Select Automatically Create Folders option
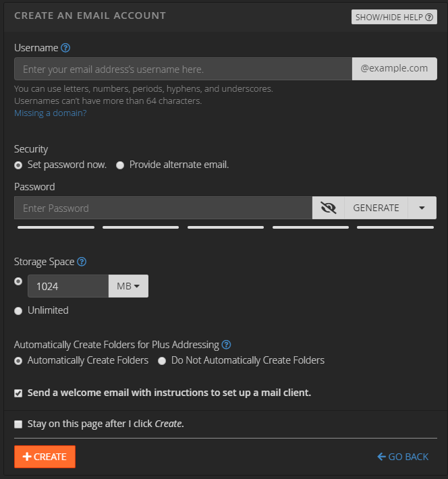This screenshot has height=479, width=448. 18,361
